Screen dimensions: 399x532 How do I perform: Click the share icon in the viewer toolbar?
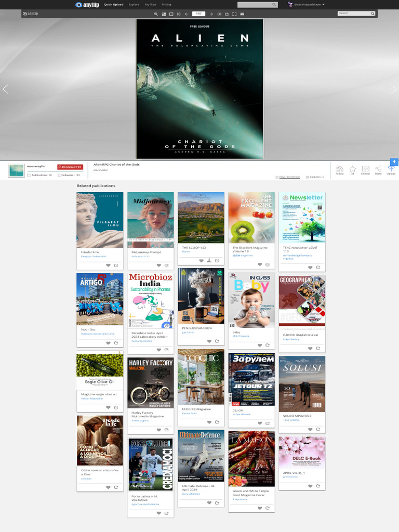click(227, 14)
